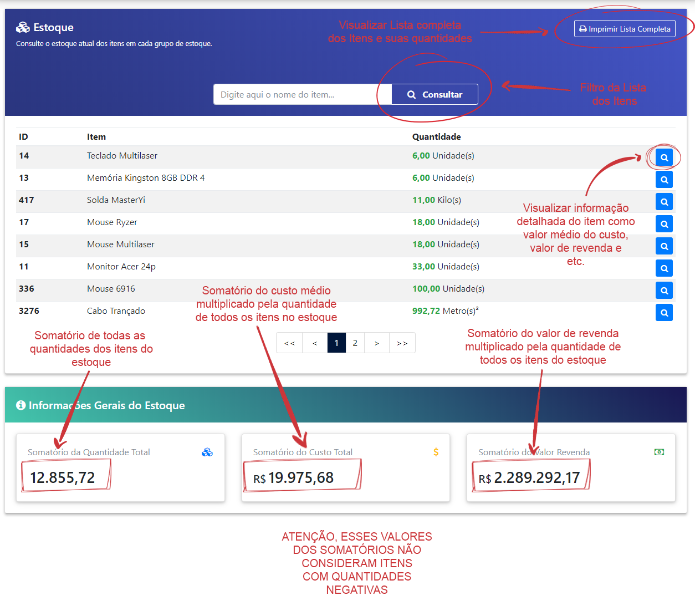Click the Consultar search button
The width and height of the screenshot is (695, 616).
(x=435, y=95)
